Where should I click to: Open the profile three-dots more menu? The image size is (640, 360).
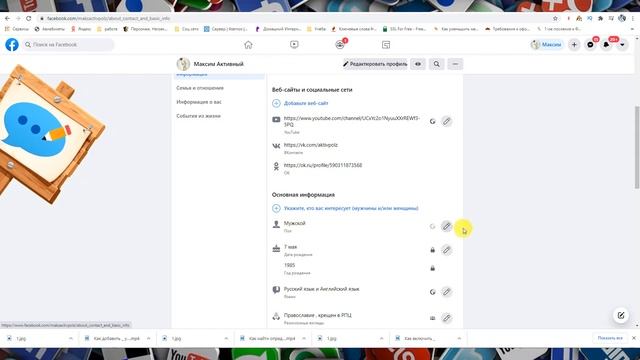(x=455, y=64)
